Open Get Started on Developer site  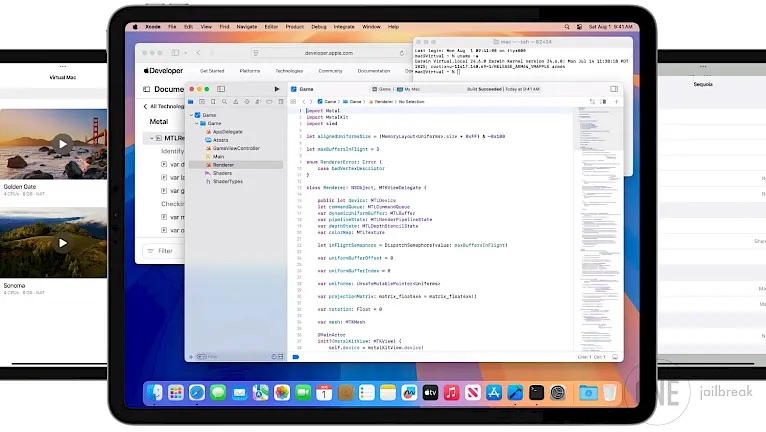(x=212, y=71)
